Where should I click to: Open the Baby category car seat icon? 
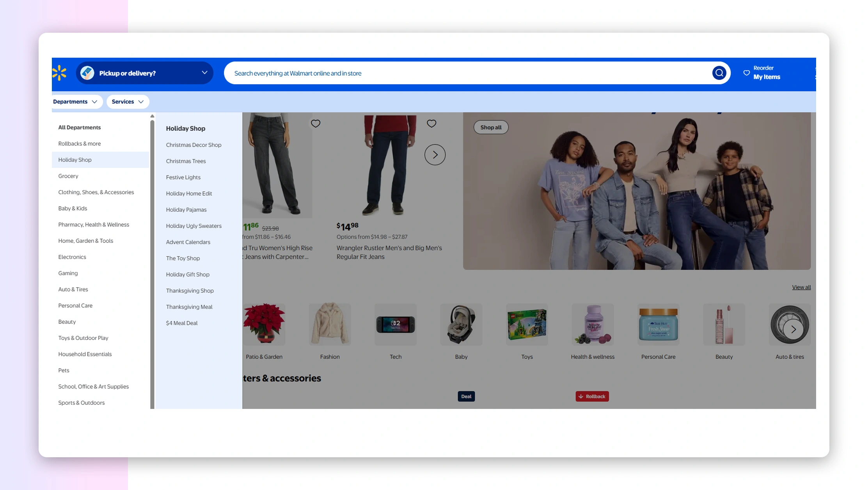tap(461, 324)
